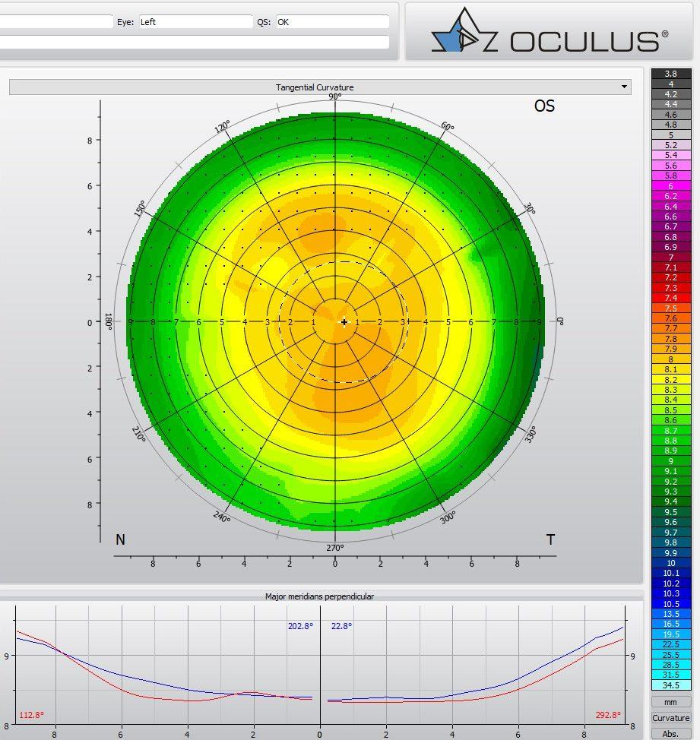Click the red 7 color scale swatch

[x=670, y=258]
